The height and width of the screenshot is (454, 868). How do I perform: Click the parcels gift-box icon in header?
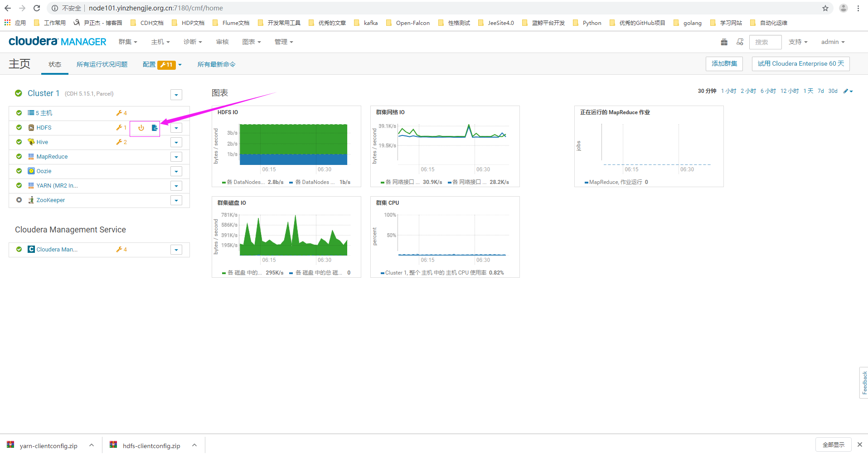coord(724,42)
